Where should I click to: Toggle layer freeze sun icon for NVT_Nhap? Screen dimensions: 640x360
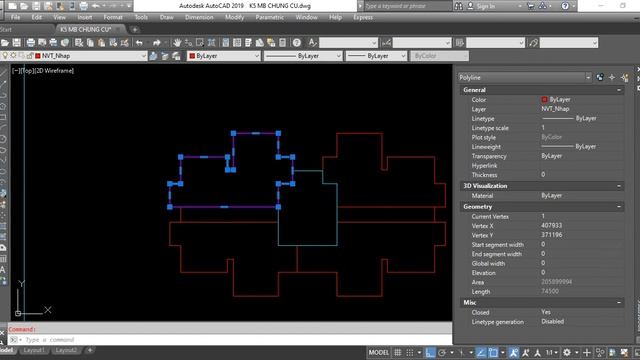coord(13,56)
